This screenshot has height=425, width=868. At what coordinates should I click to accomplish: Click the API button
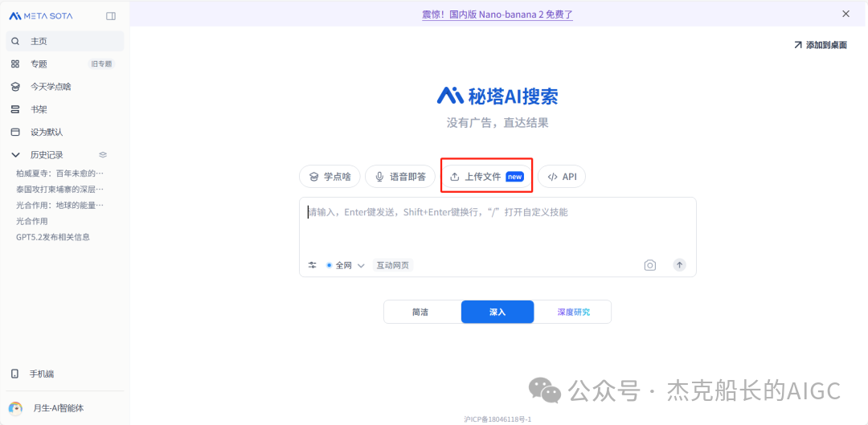click(562, 177)
